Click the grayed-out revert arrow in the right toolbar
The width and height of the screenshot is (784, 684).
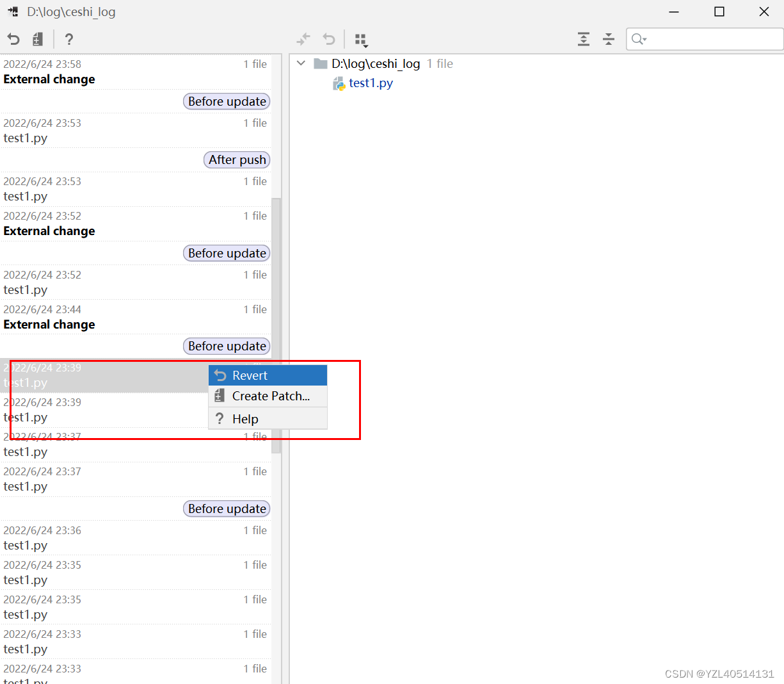329,40
